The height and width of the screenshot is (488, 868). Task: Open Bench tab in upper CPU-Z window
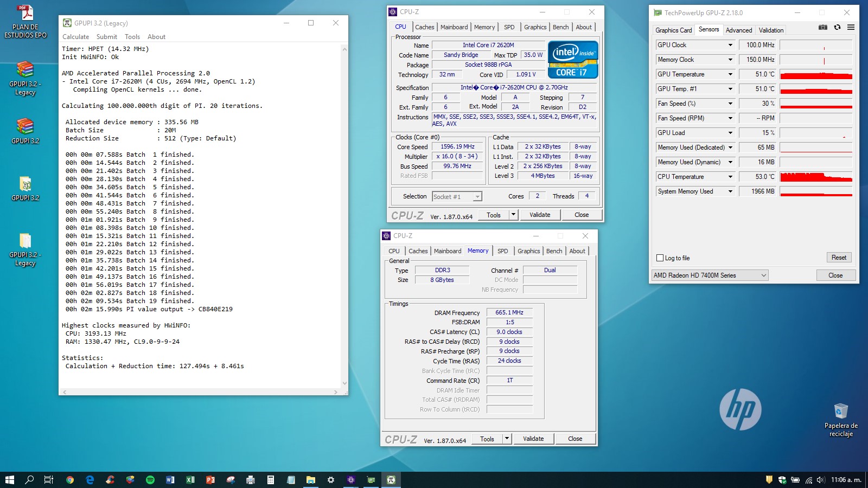[x=561, y=27]
